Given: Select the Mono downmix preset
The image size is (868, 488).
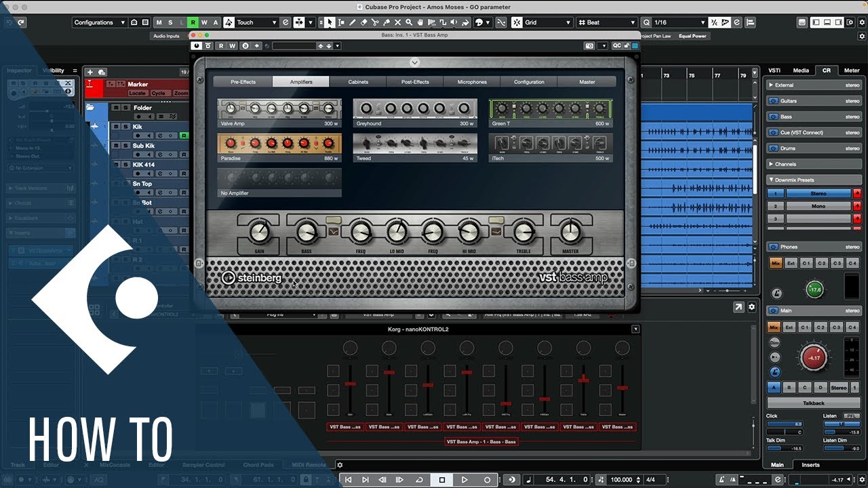Looking at the screenshot, I should (x=818, y=206).
